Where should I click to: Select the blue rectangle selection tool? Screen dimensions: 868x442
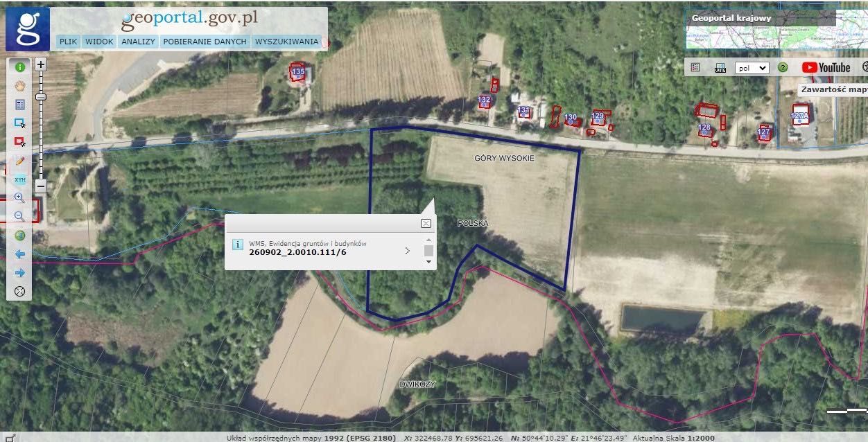point(19,123)
